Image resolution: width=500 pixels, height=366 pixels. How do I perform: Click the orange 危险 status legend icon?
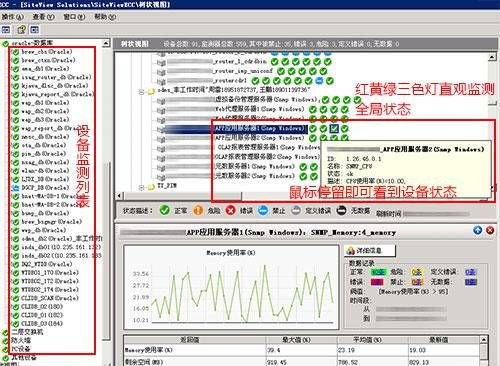[198, 210]
